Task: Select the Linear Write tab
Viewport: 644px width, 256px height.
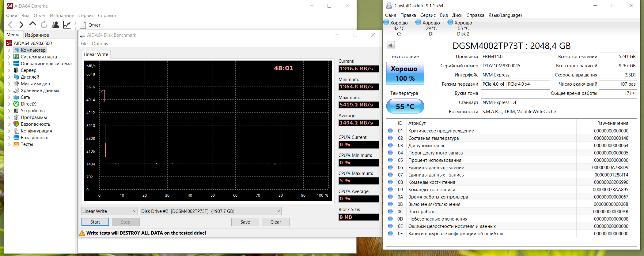Action: (96, 54)
